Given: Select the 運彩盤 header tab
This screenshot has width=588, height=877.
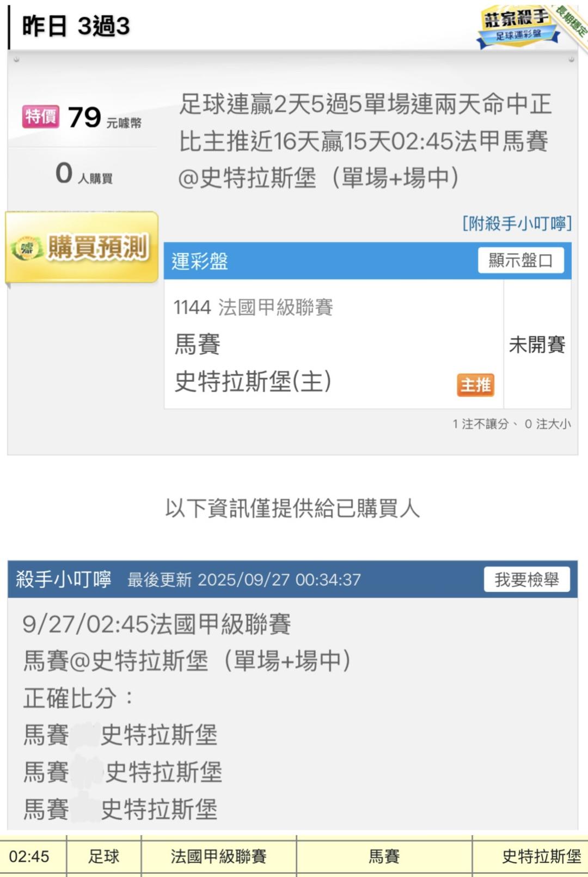Looking at the screenshot, I should (200, 261).
